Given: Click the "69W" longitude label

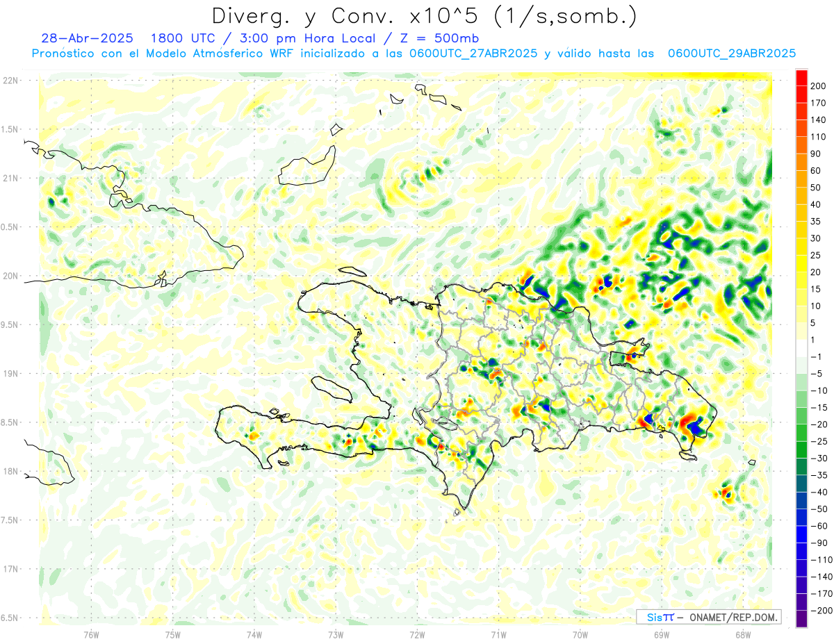Looking at the screenshot, I should [662, 634].
